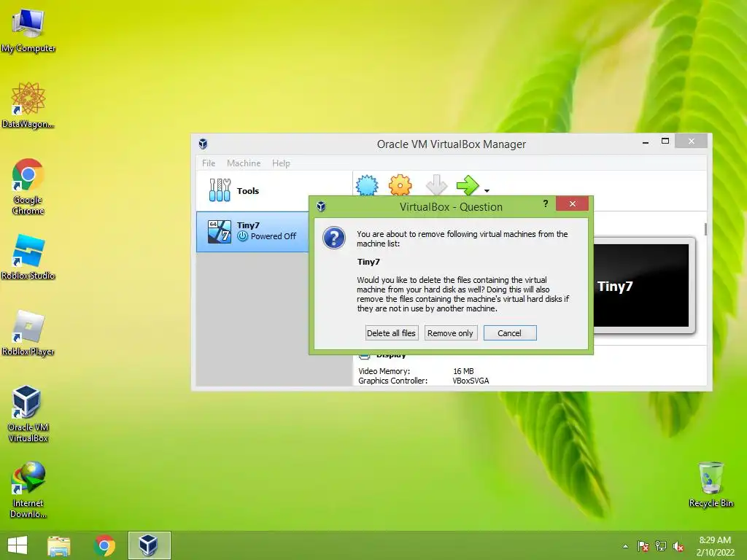This screenshot has width=747, height=560.
Task: Click the Oracle VM VirtualBox desktop shortcut
Action: point(28,414)
